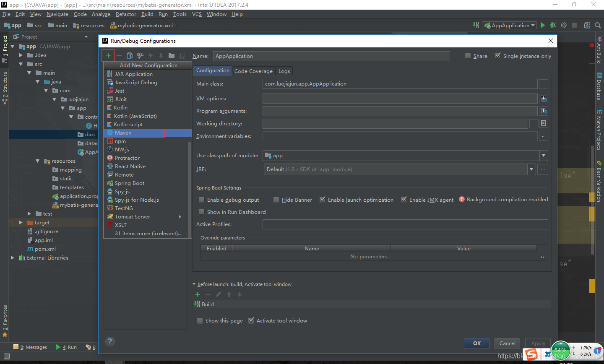Click the Main class browse ellipsis button
The width and height of the screenshot is (604, 364).
coord(544,84)
